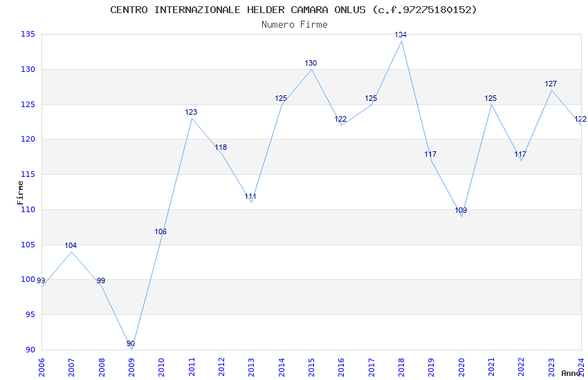Click the x-axis year 2021
The width and height of the screenshot is (588, 380).
coord(491,368)
